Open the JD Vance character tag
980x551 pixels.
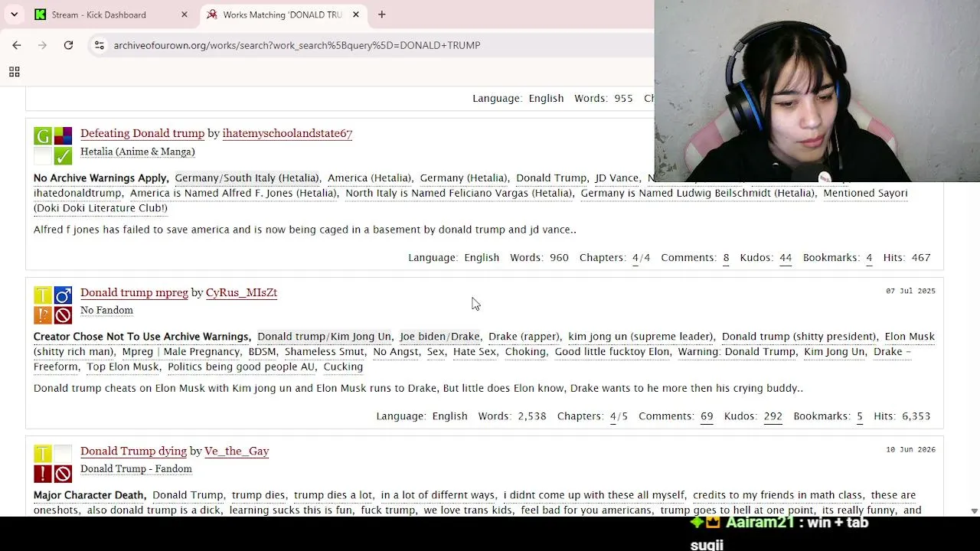click(x=616, y=178)
